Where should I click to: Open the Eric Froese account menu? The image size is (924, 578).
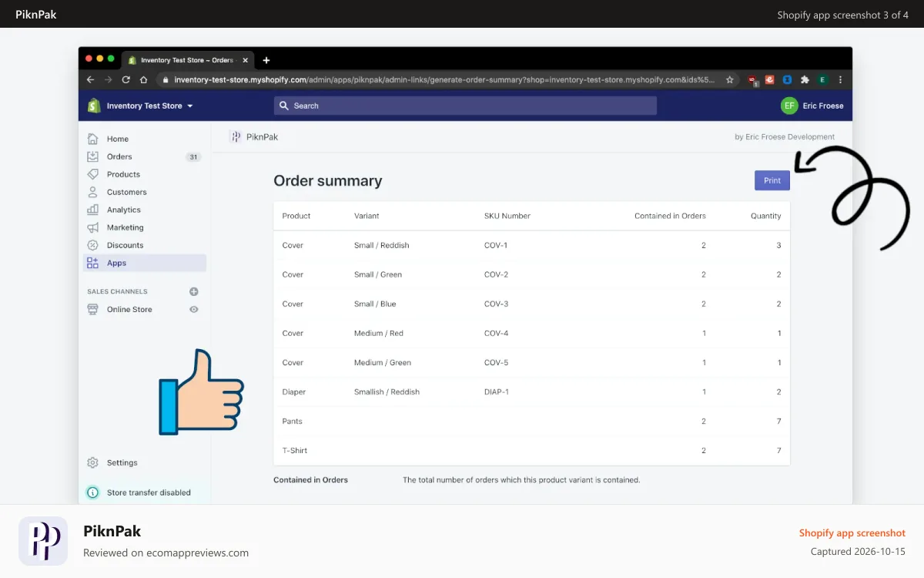click(812, 106)
